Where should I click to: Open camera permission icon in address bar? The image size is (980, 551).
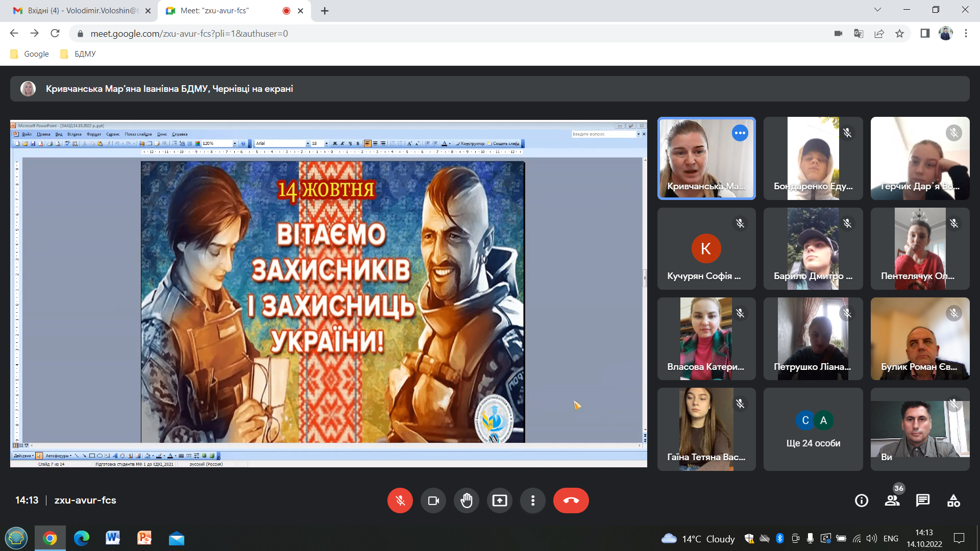coord(838,34)
